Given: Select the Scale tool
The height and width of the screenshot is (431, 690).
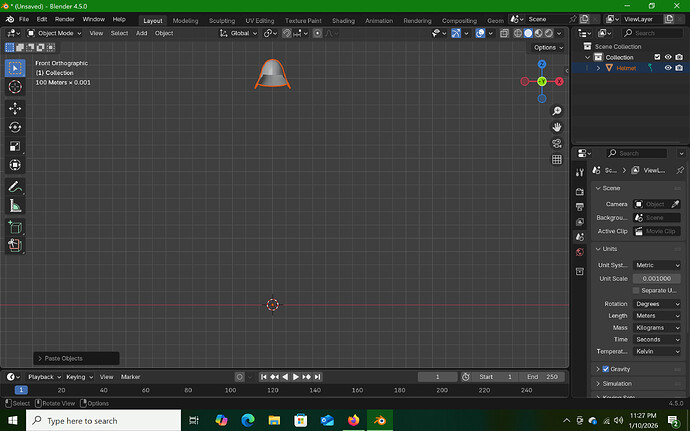Looking at the screenshot, I should [x=15, y=146].
